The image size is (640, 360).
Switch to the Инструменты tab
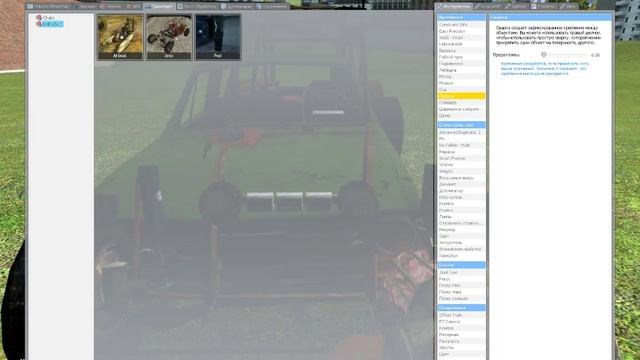coord(454,7)
